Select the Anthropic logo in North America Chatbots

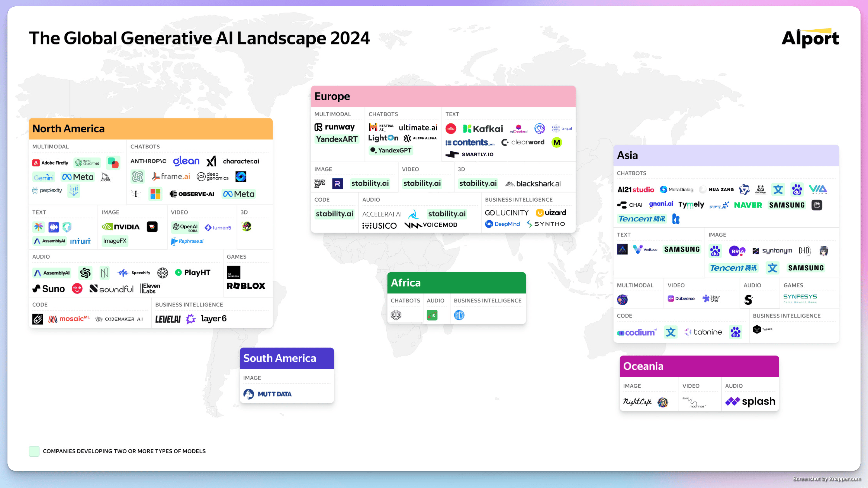[148, 161]
